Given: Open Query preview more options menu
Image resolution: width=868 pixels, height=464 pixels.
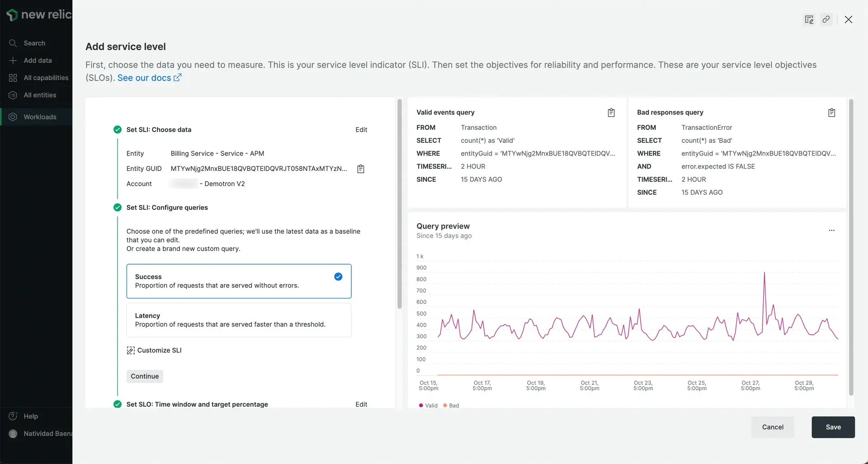Looking at the screenshot, I should click(x=831, y=231).
